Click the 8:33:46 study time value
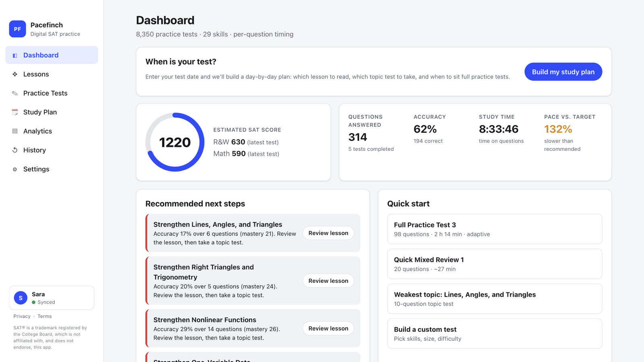644x362 pixels. (499, 129)
